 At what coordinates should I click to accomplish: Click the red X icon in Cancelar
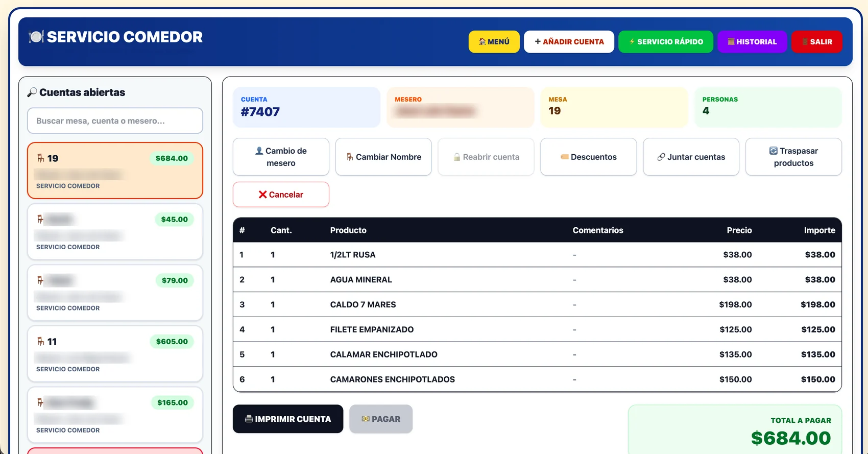click(x=262, y=195)
